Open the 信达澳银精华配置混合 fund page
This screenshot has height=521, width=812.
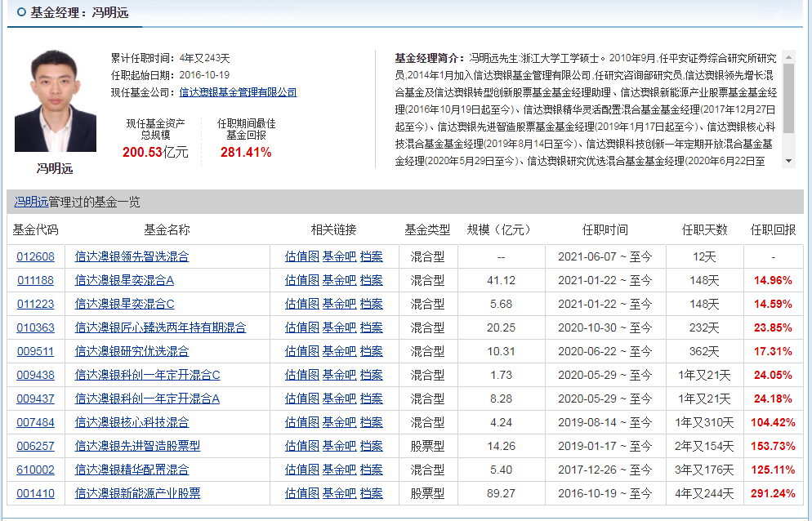[x=132, y=470]
